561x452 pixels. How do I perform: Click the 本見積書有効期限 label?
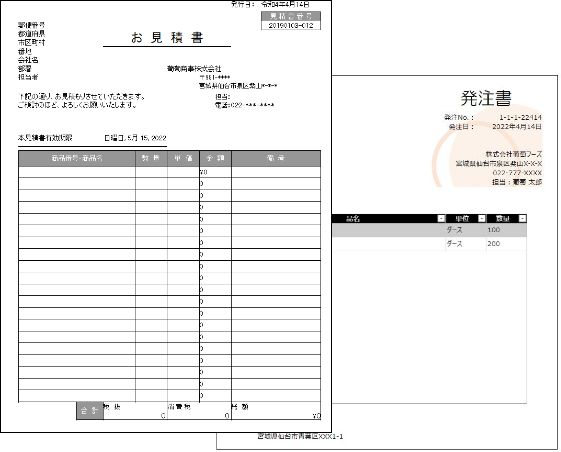click(x=45, y=138)
